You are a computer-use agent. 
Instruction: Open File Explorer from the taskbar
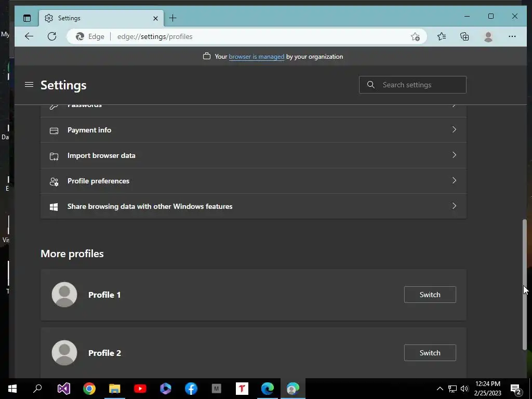(115, 389)
